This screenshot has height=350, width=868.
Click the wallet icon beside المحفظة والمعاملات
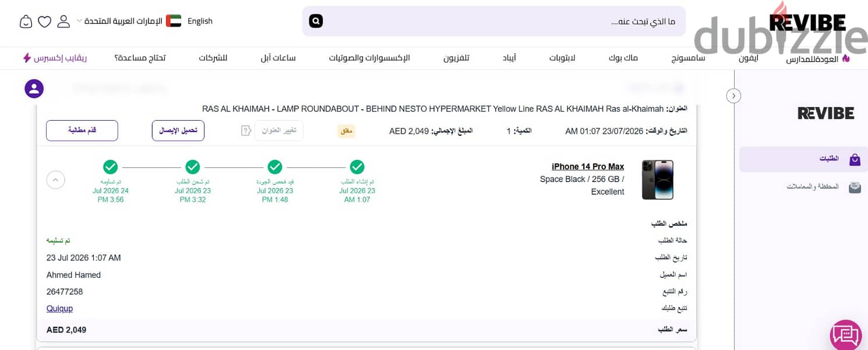pos(855,187)
